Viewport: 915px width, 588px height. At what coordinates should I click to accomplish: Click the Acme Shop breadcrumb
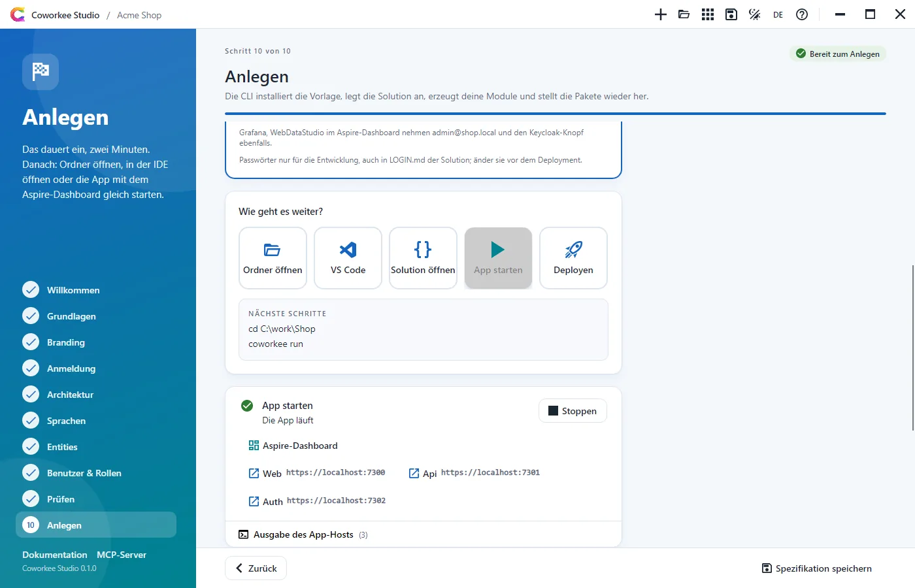click(139, 15)
